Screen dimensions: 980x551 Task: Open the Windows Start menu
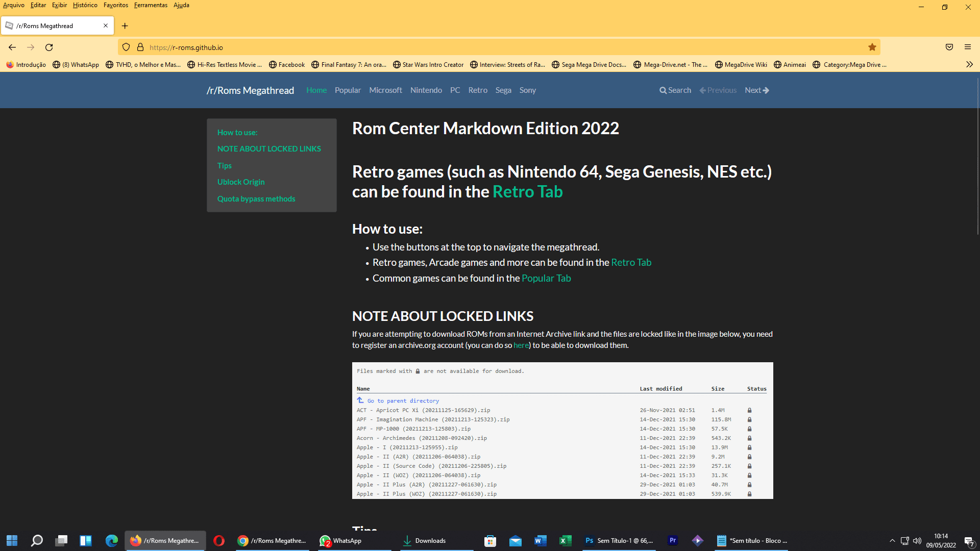[12, 541]
